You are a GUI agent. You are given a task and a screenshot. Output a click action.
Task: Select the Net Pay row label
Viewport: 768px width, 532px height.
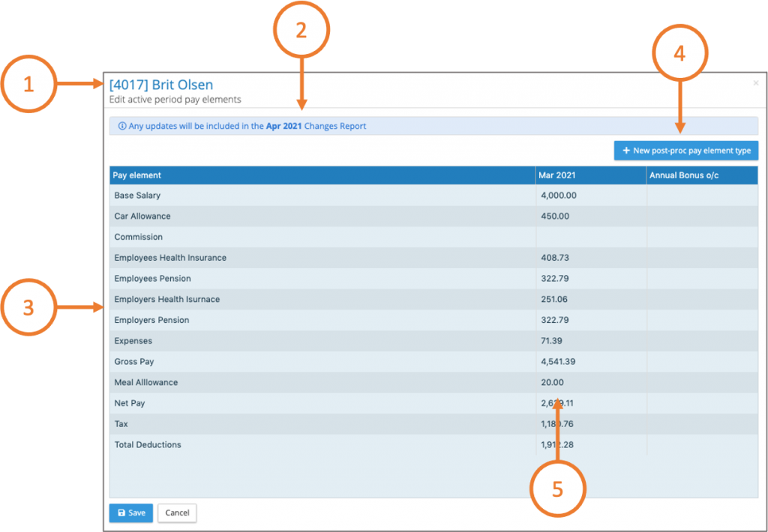point(130,403)
